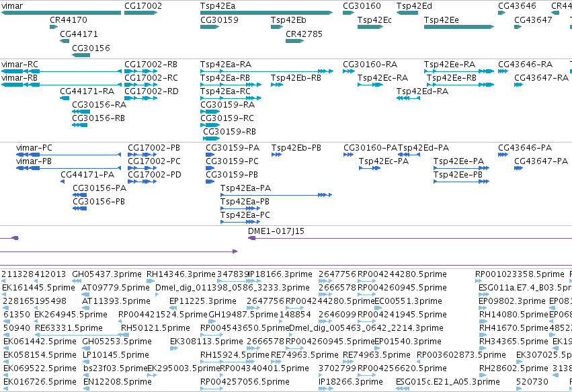This screenshot has width=572, height=392.
Task: Select the CG17002-RC transcript label
Action: (151, 78)
